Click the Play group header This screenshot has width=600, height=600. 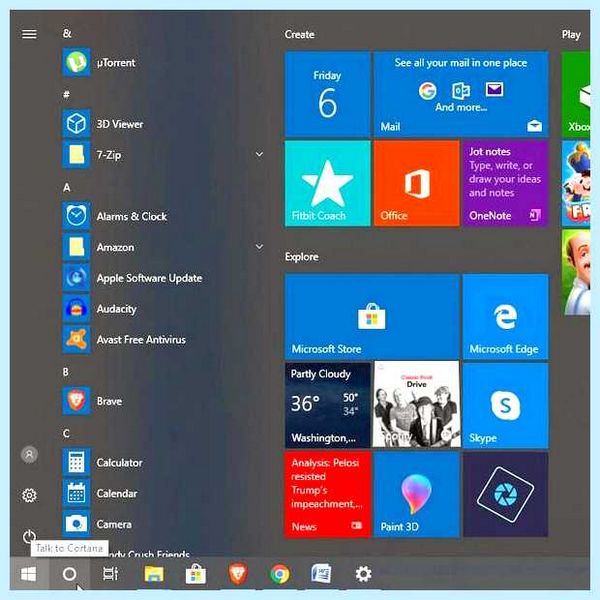(x=571, y=35)
